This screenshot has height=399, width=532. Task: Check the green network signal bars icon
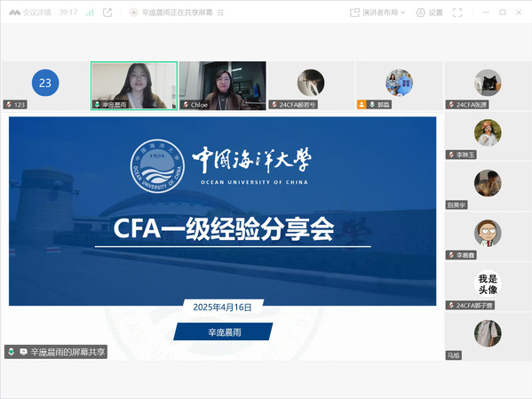click(x=90, y=12)
